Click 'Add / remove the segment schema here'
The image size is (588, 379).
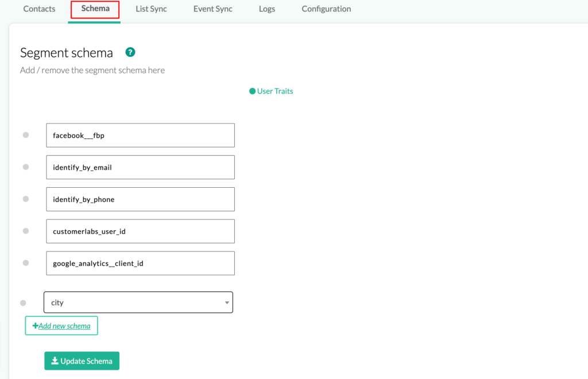pyautogui.click(x=92, y=70)
